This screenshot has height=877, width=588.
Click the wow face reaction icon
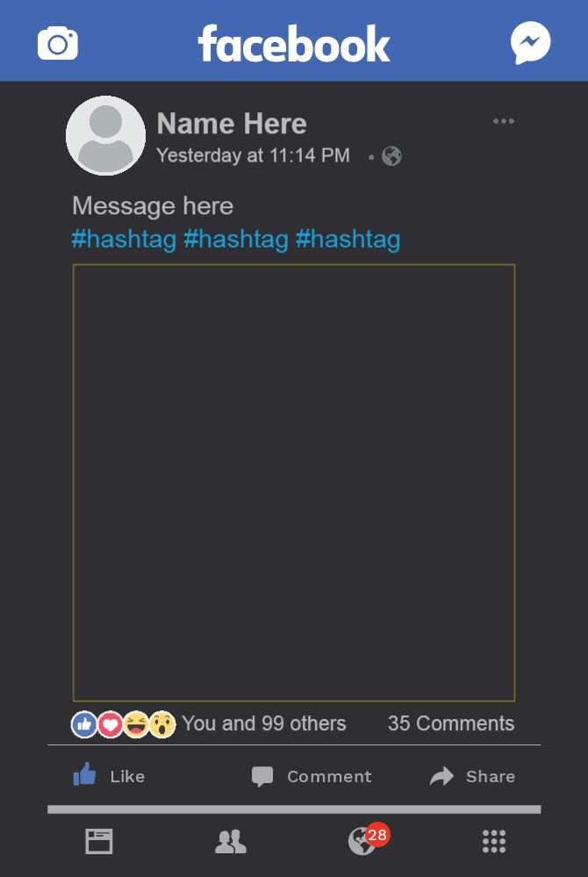(161, 724)
